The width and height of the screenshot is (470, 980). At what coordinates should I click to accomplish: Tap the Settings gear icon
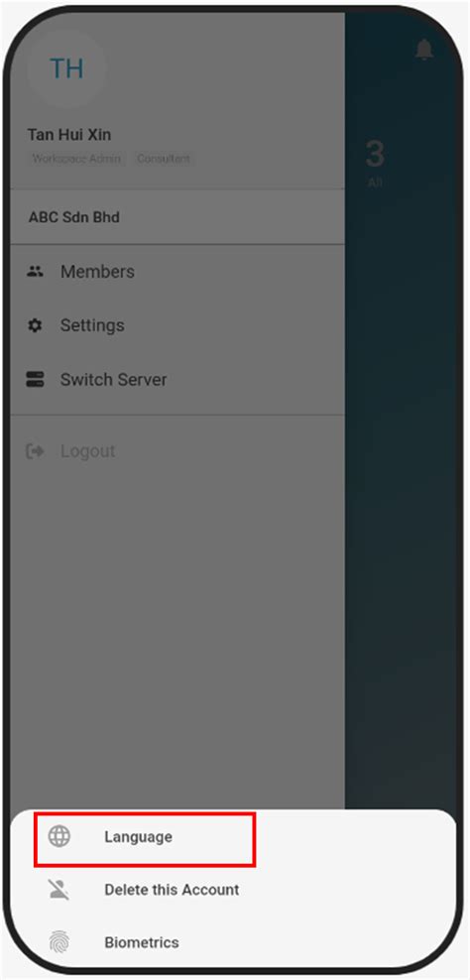pyautogui.click(x=35, y=325)
